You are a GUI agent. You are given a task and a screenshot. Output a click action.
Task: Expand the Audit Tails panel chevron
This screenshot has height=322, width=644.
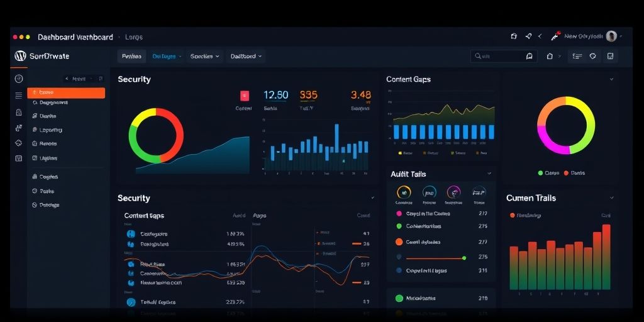pyautogui.click(x=489, y=174)
